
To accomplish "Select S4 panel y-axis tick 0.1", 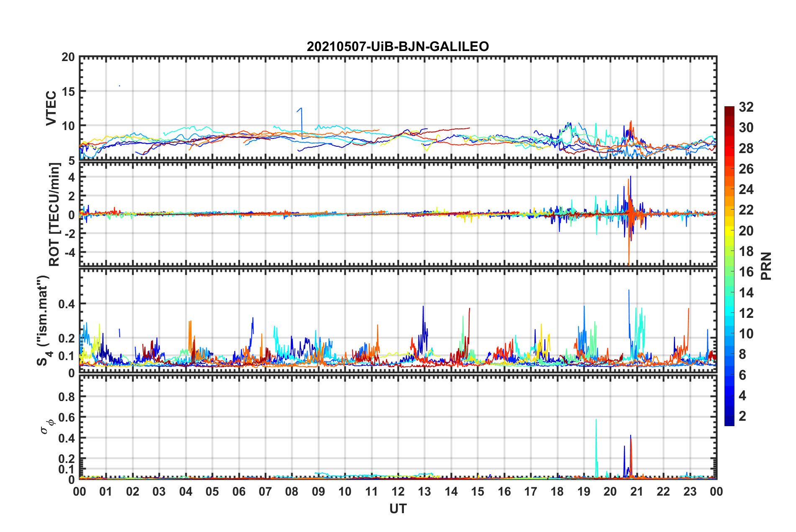I will [x=67, y=356].
